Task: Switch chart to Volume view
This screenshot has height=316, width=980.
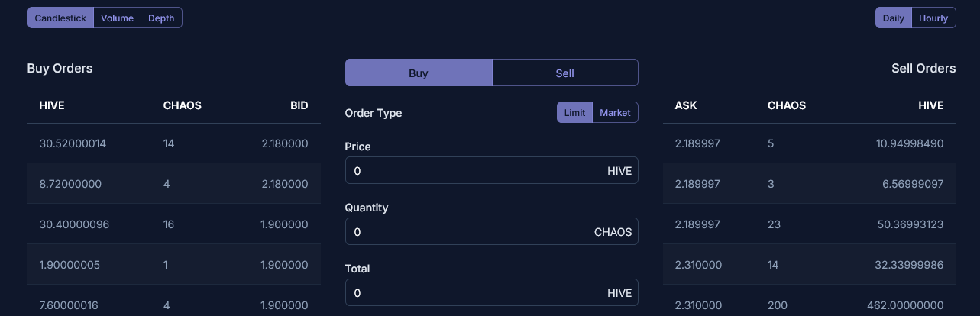Action: [x=117, y=18]
